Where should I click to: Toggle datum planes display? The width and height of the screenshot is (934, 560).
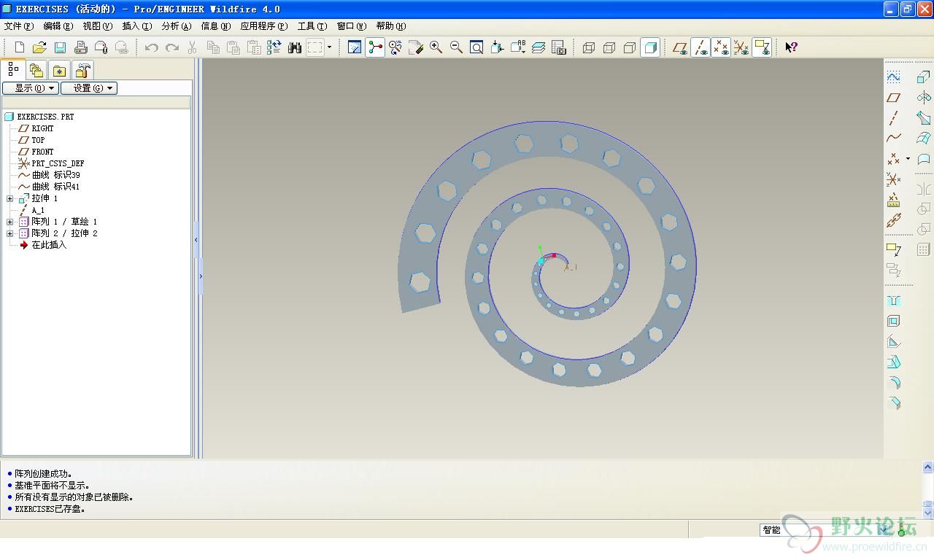pyautogui.click(x=680, y=47)
